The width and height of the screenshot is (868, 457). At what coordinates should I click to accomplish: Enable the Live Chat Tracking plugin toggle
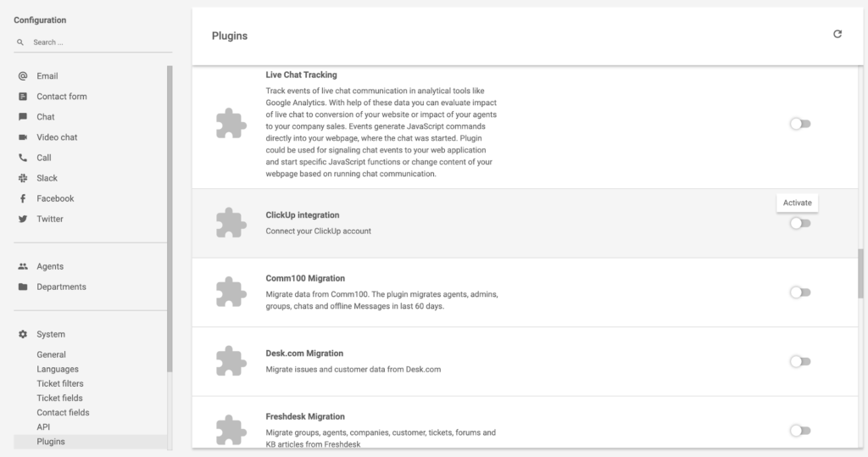pyautogui.click(x=800, y=124)
